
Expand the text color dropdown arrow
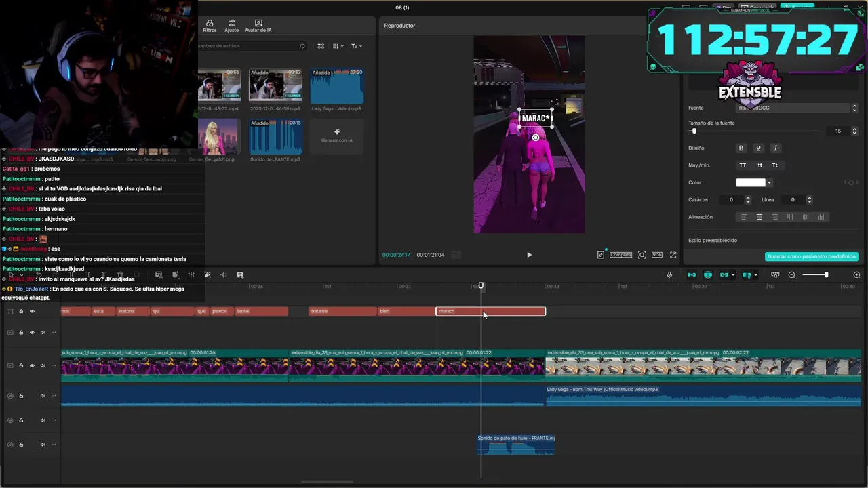(x=769, y=182)
